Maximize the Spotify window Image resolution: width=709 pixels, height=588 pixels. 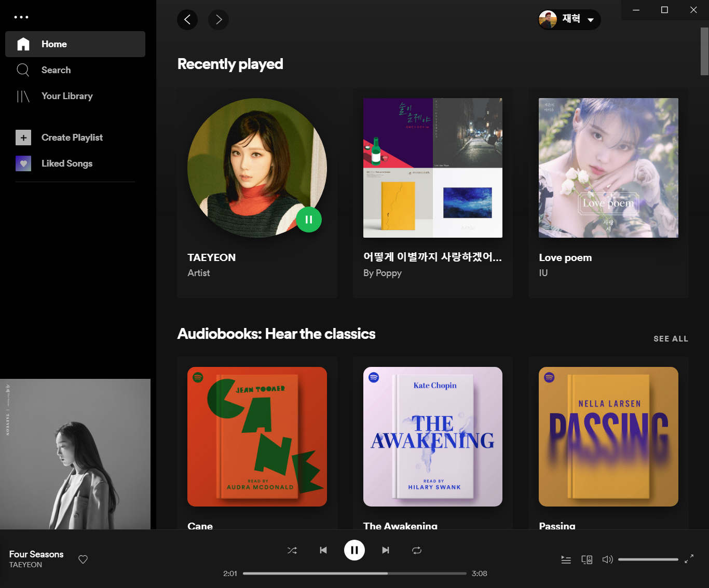click(664, 10)
